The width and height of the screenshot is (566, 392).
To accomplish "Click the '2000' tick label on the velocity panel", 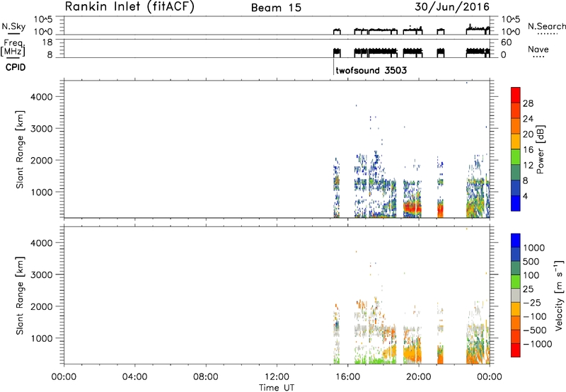I will (x=42, y=306).
